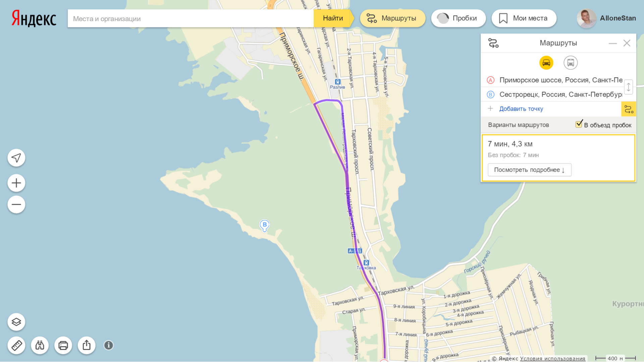
Task: Swap route points A and B
Action: click(629, 87)
